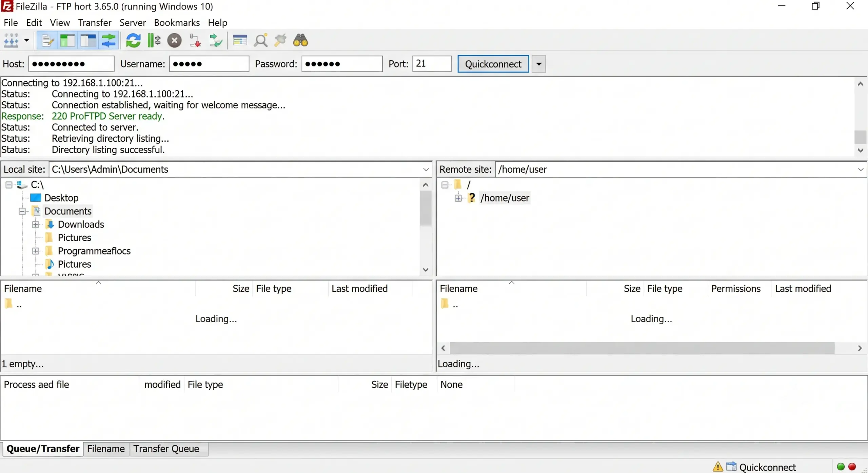This screenshot has height=473, width=868.
Task: Switch to the Filename tab
Action: click(106, 449)
